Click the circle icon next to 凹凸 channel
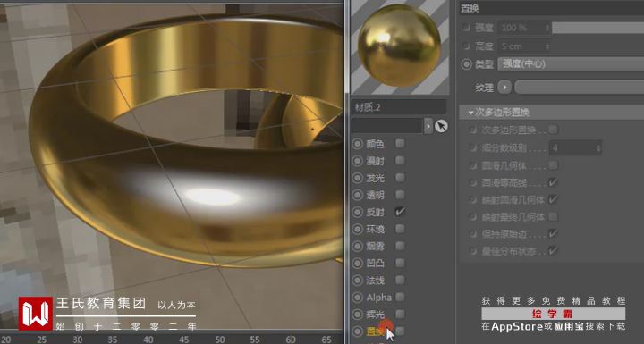 (358, 263)
